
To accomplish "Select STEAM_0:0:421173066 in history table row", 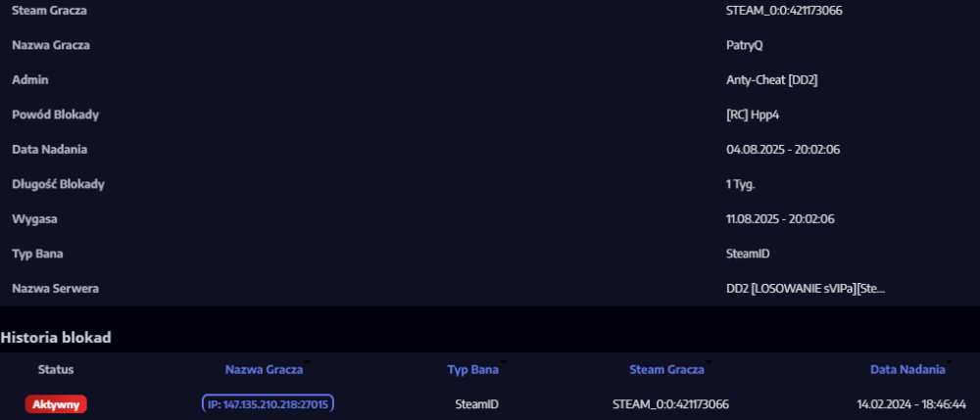I will point(670,404).
